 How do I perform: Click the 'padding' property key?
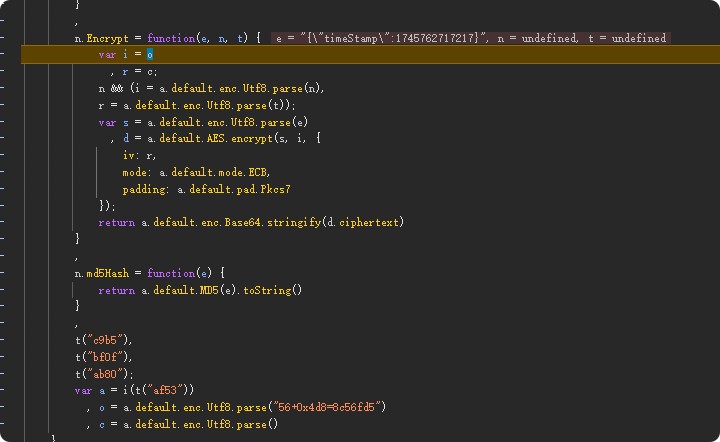click(144, 190)
